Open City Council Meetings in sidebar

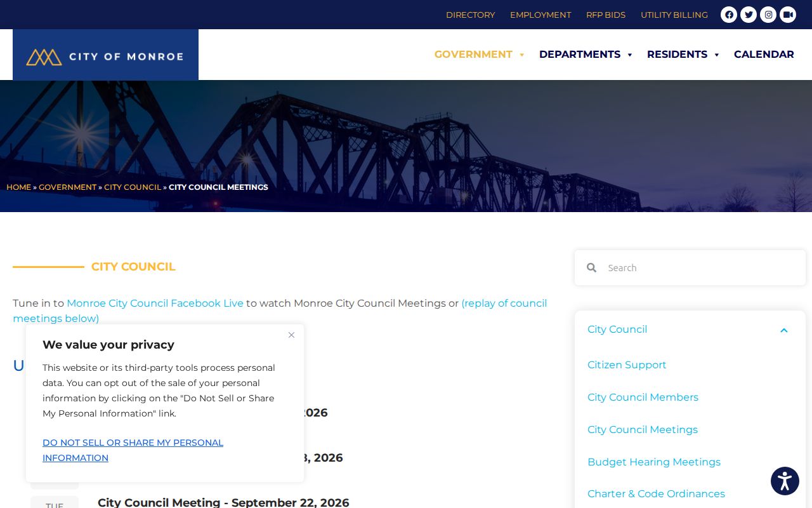coord(643,430)
